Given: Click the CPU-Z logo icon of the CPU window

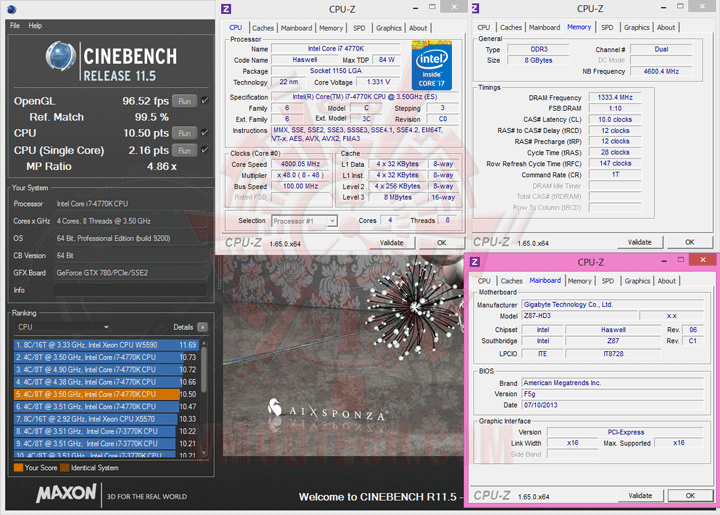Looking at the screenshot, I should pyautogui.click(x=226, y=9).
